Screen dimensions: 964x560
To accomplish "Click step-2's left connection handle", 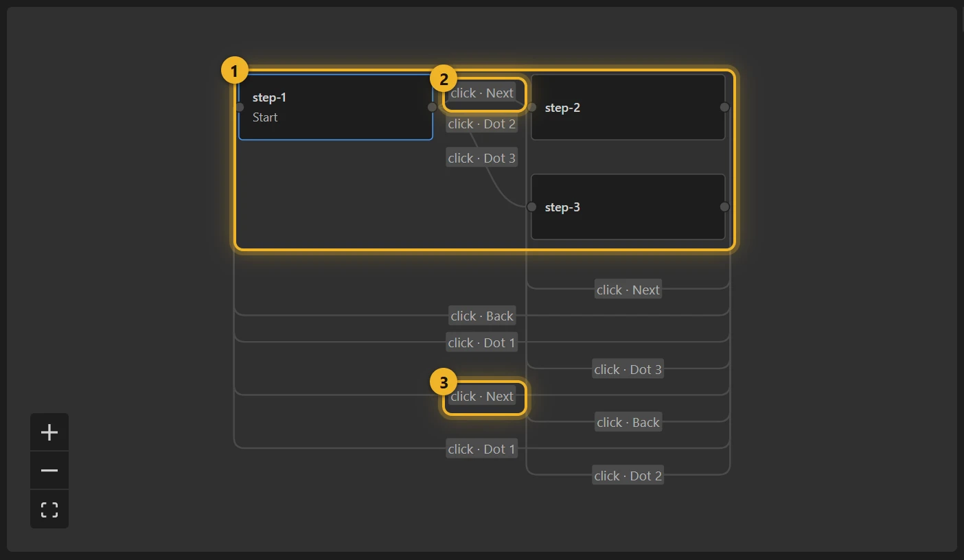I will click(x=531, y=107).
